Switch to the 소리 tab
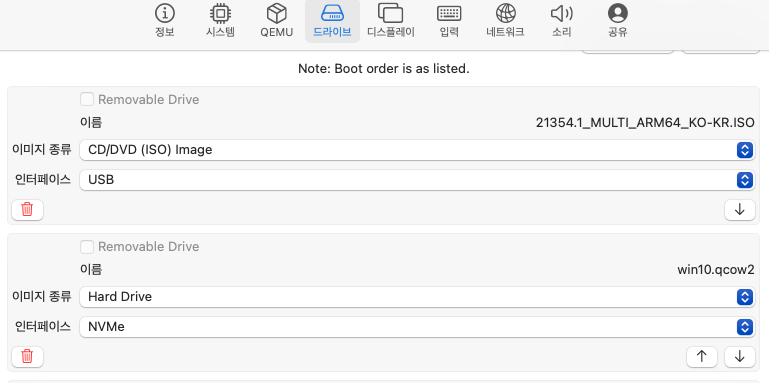The width and height of the screenshot is (769, 383). click(x=562, y=21)
